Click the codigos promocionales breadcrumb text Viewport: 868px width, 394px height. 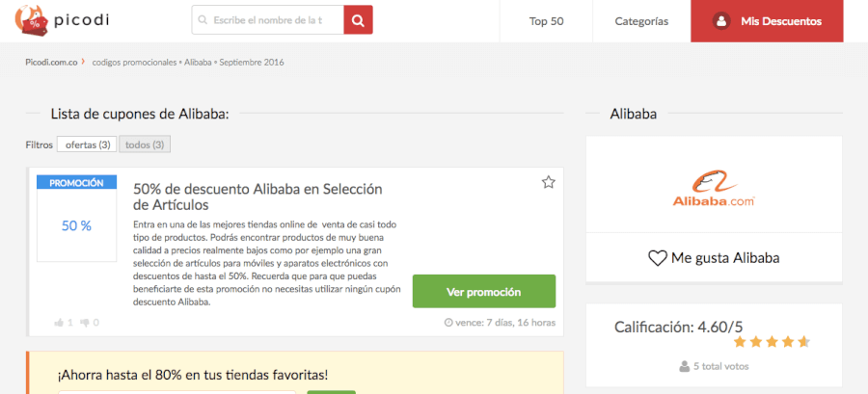pyautogui.click(x=134, y=63)
